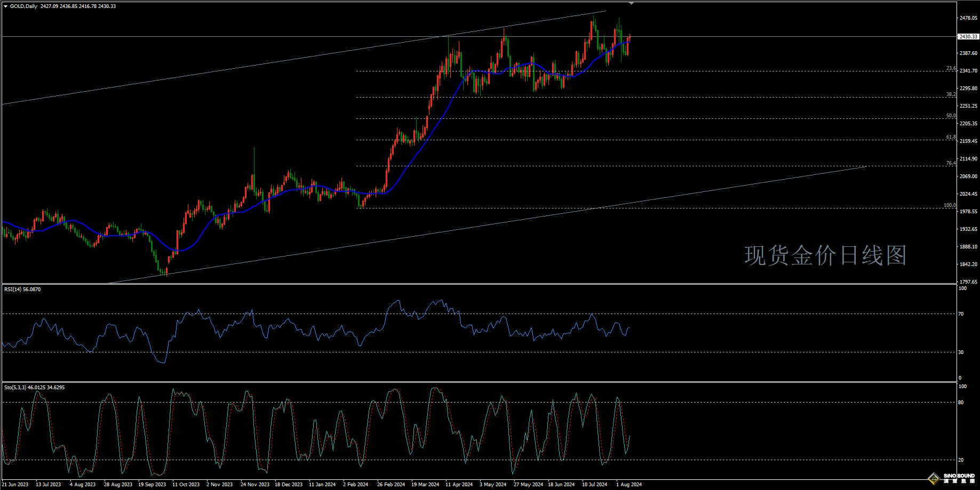Image resolution: width=980 pixels, height=490 pixels.
Task: Click the 1 Aug 2024 date label
Action: 629,485
